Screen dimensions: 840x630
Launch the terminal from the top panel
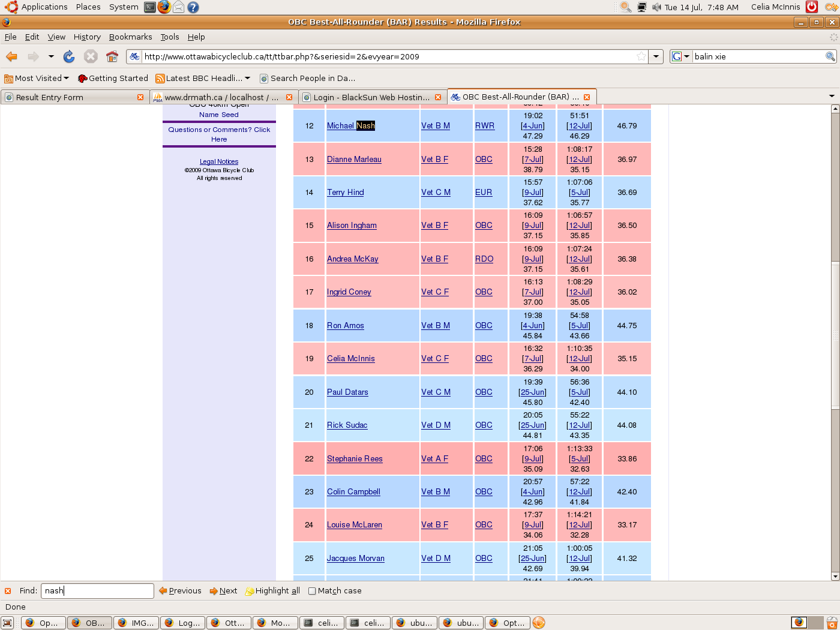[x=150, y=7]
